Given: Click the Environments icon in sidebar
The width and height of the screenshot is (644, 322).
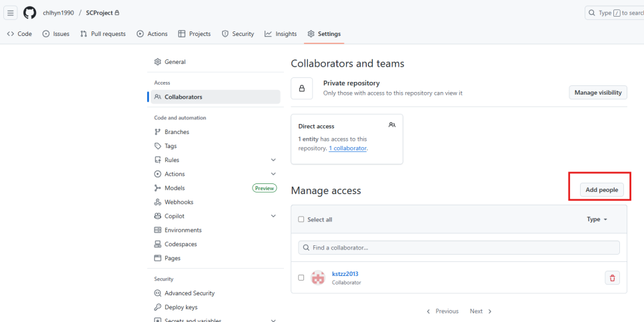Looking at the screenshot, I should coord(158,230).
